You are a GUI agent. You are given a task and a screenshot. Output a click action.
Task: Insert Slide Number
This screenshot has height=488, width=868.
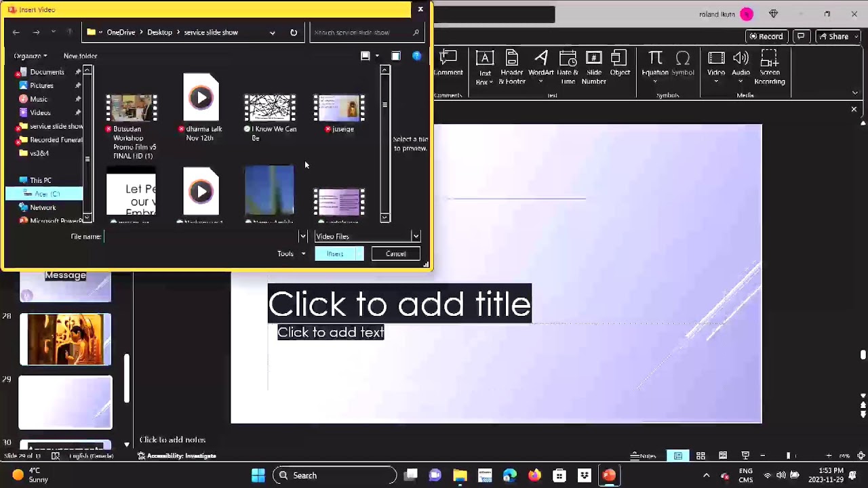tap(593, 68)
